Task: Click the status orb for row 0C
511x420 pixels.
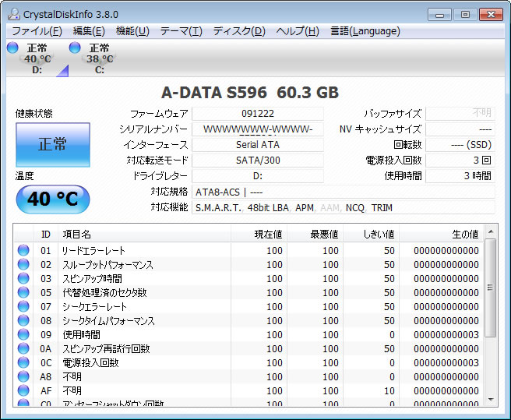Action: [x=23, y=362]
